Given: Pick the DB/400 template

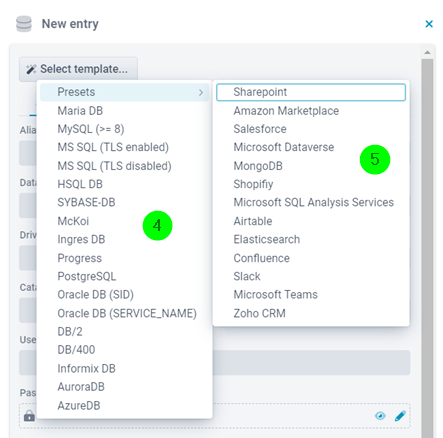Looking at the screenshot, I should [x=124, y=350].
